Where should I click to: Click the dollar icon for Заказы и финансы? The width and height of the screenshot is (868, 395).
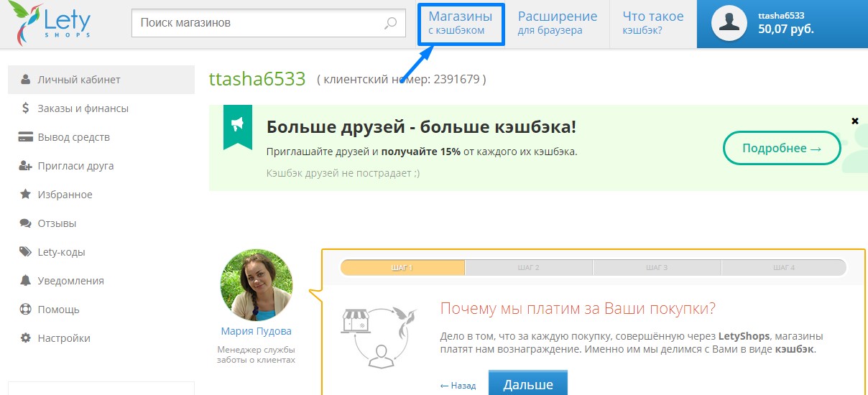(x=25, y=108)
